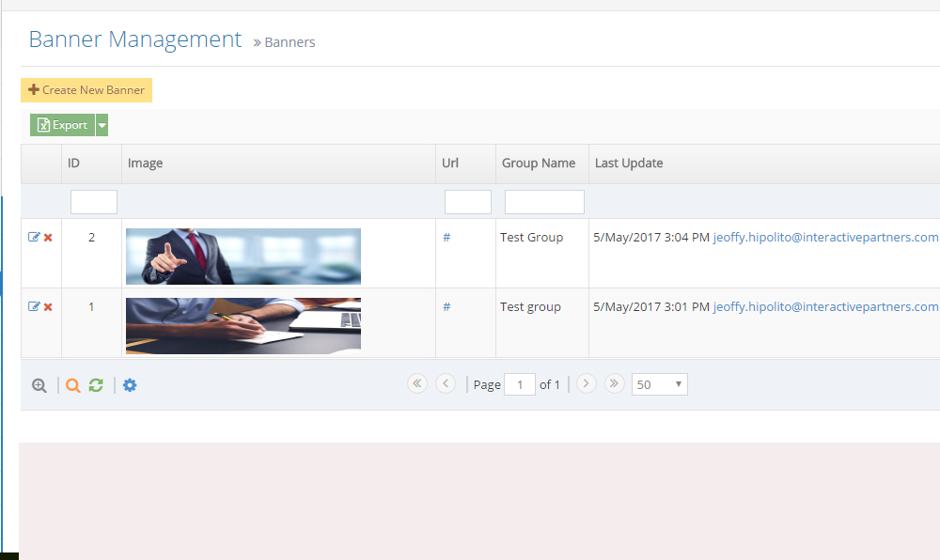Expand the Export dropdown arrow

tap(102, 125)
